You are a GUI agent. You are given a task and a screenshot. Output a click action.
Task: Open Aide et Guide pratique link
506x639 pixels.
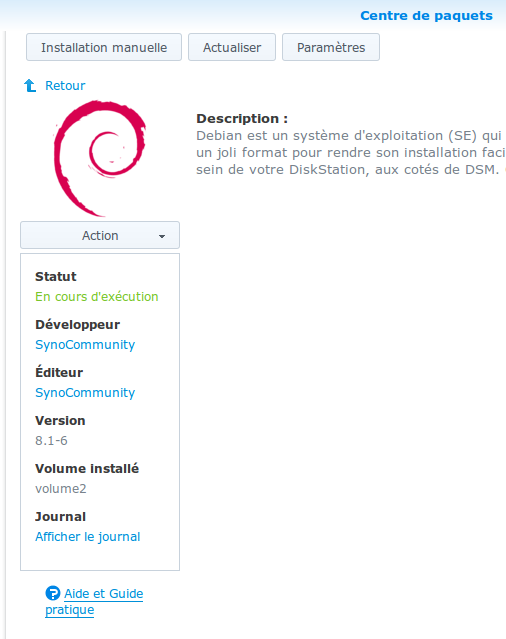tap(94, 602)
